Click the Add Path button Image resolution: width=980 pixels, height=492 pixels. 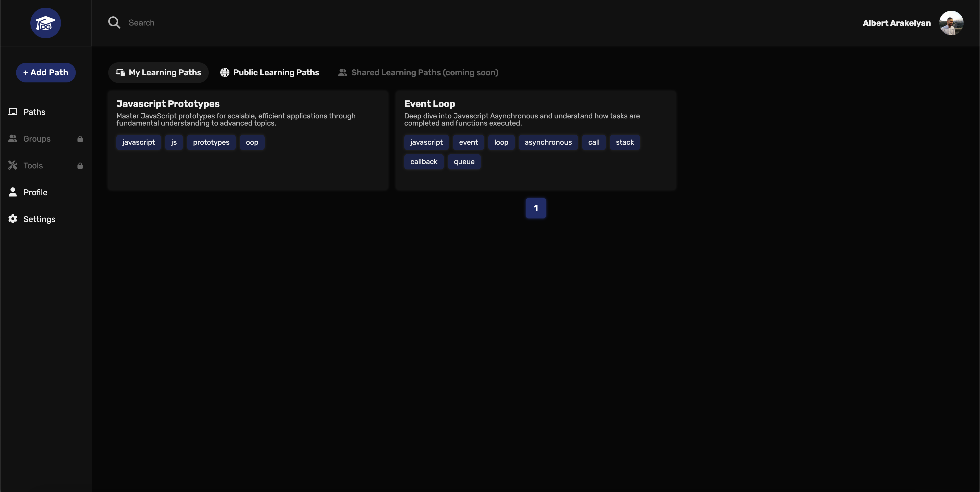pyautogui.click(x=46, y=72)
